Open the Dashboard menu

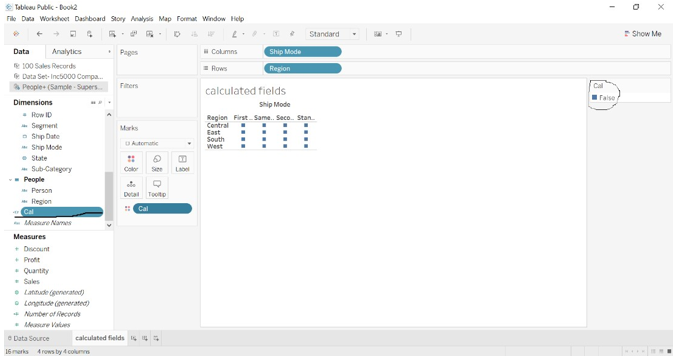(x=90, y=19)
